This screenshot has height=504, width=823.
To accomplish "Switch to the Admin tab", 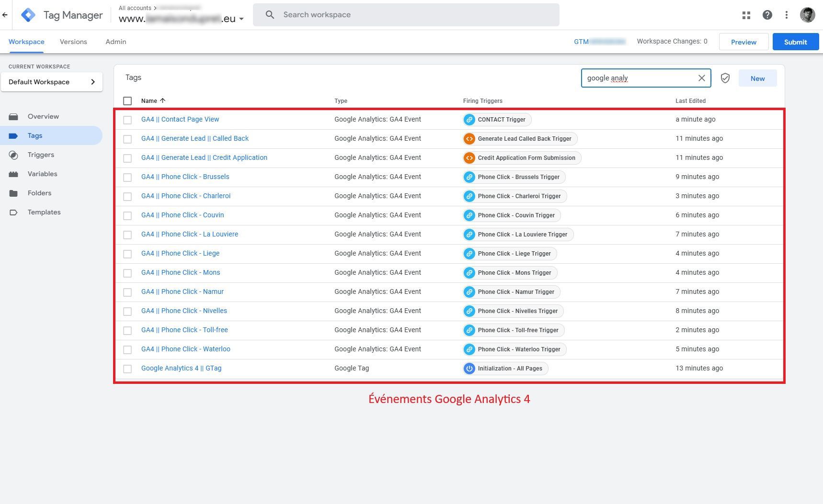I will [x=116, y=42].
